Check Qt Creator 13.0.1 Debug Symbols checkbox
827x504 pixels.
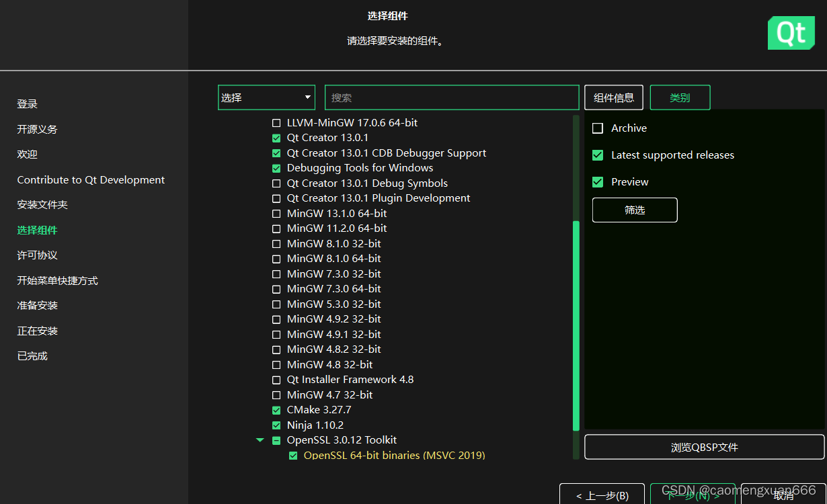276,184
